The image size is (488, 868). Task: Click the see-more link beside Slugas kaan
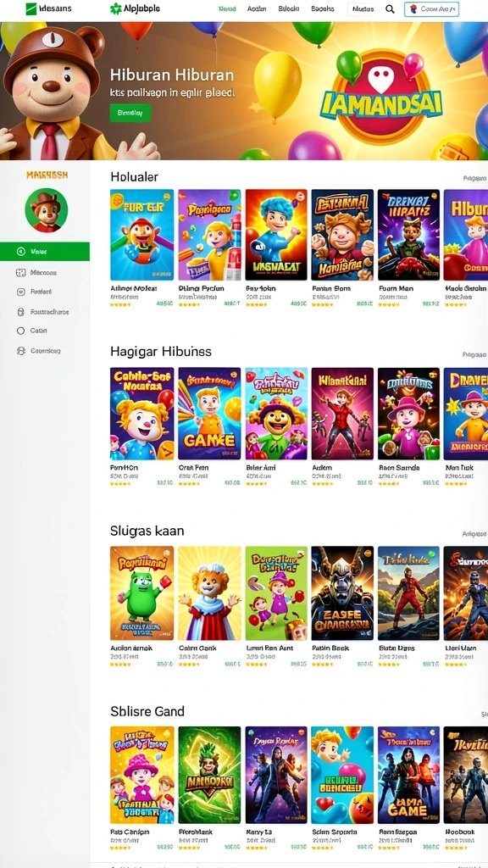point(474,534)
